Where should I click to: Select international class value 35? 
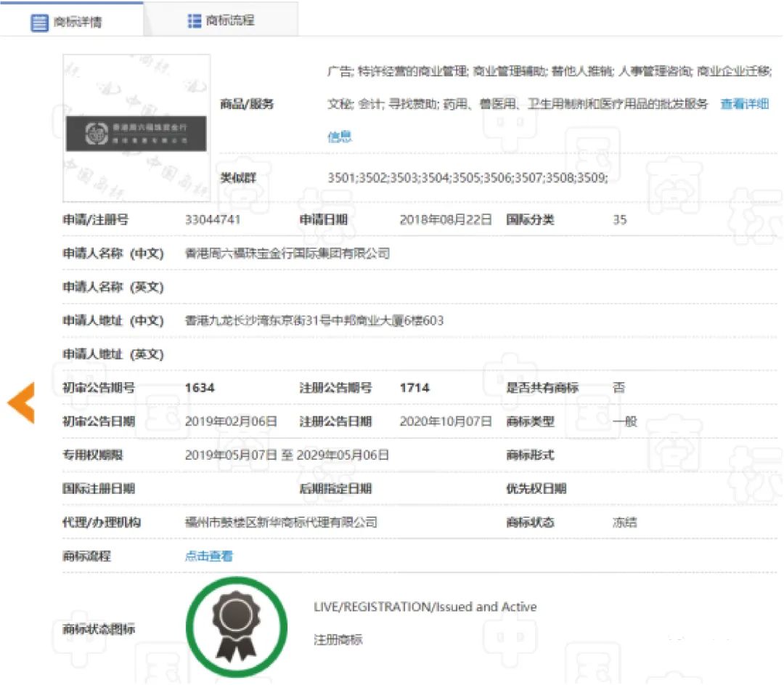[x=619, y=219]
